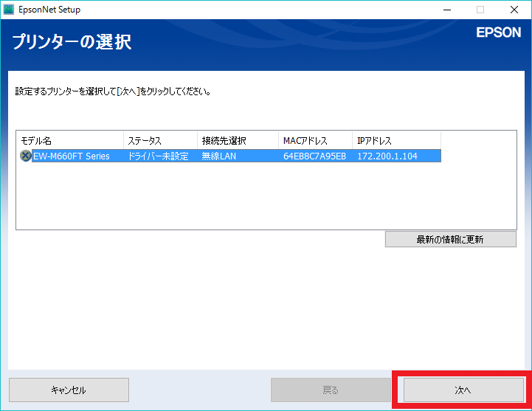Click the MACアドレス column header
Image resolution: width=532 pixels, height=411 pixels.
[x=315, y=140]
